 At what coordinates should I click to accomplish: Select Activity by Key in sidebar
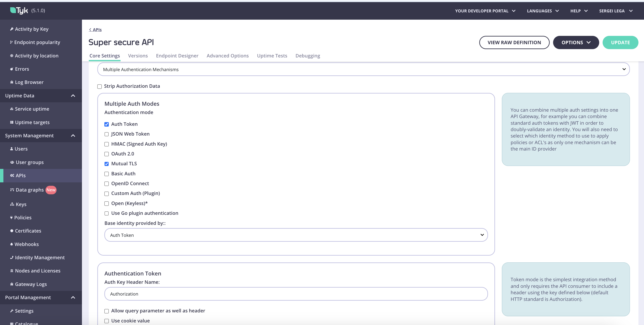(x=32, y=29)
